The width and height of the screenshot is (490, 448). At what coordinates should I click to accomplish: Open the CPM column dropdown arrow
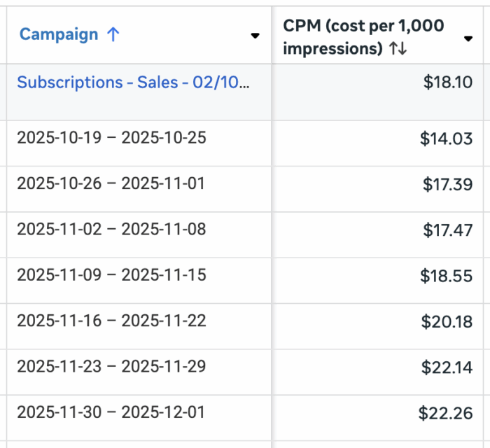[x=468, y=39]
